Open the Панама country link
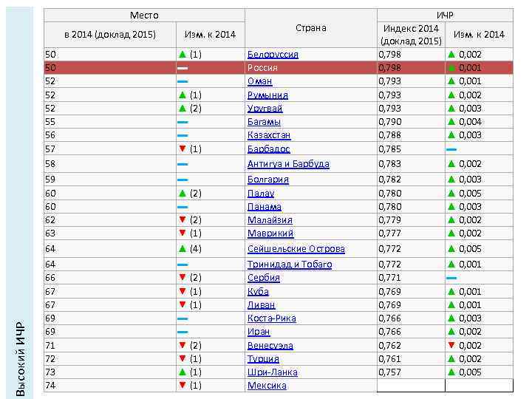 coord(265,207)
